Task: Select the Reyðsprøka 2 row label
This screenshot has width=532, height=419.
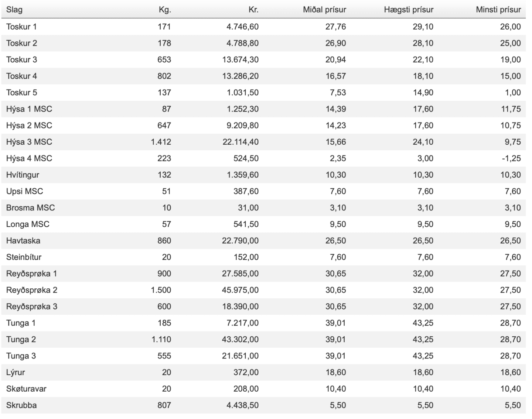Action: click(x=32, y=290)
